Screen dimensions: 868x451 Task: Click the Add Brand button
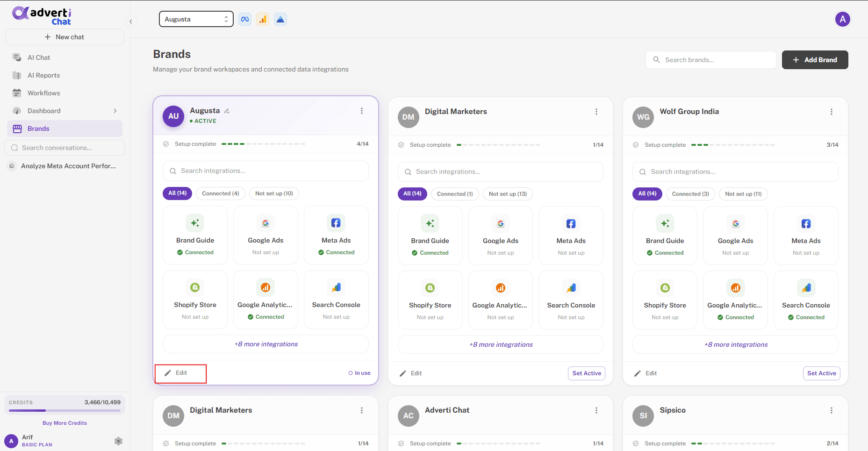(x=815, y=60)
